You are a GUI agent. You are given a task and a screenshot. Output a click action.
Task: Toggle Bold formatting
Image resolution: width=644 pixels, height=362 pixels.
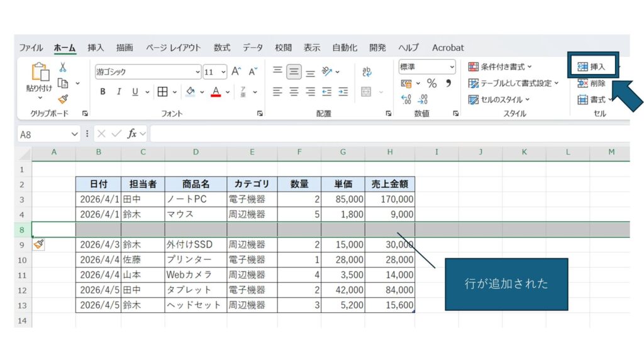103,92
